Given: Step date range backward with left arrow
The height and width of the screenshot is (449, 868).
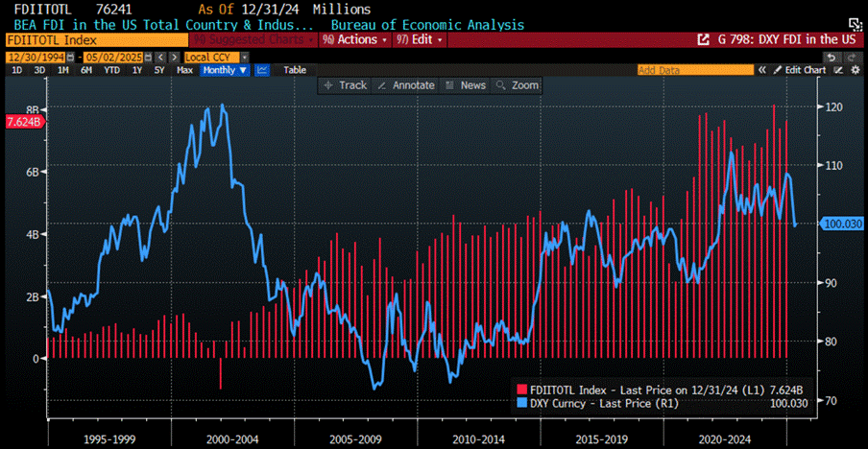Looking at the screenshot, I should click(x=160, y=57).
